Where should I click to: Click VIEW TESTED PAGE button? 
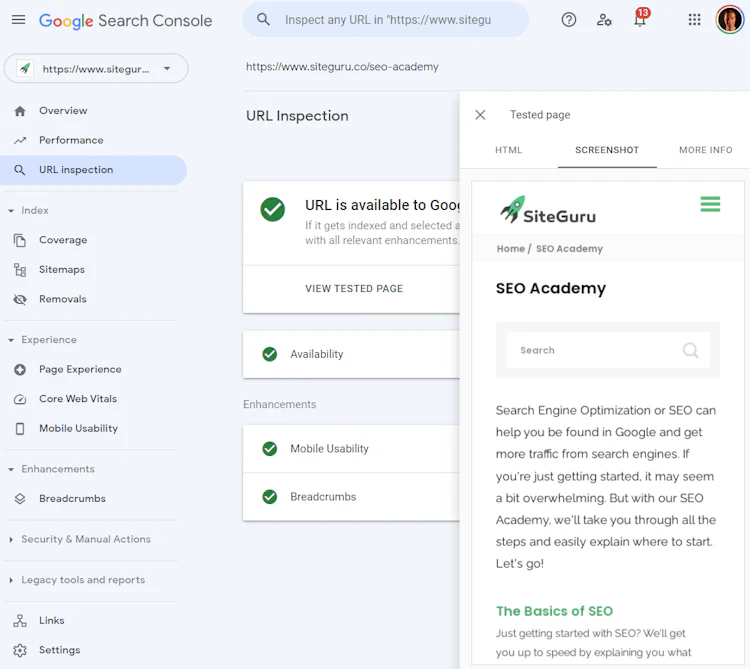[x=354, y=289]
